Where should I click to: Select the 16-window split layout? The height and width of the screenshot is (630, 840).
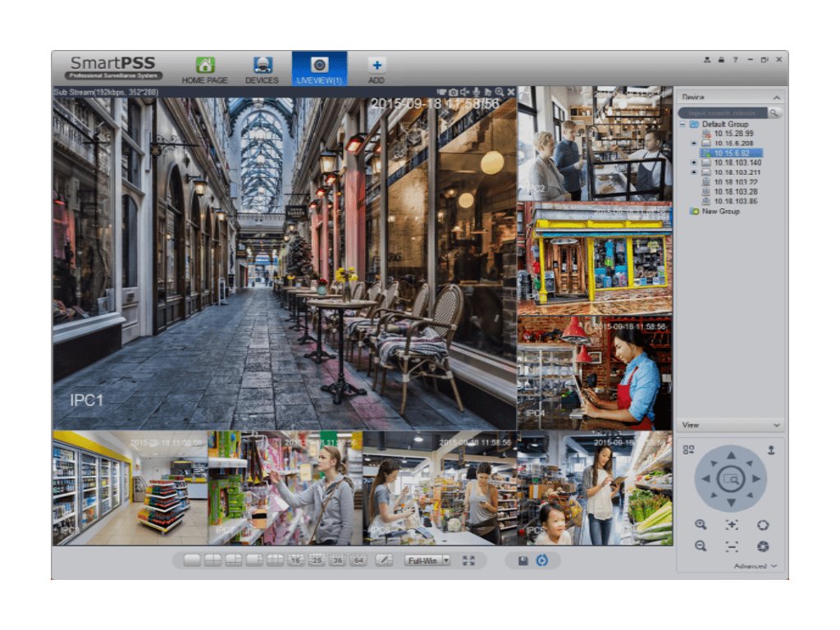(296, 560)
